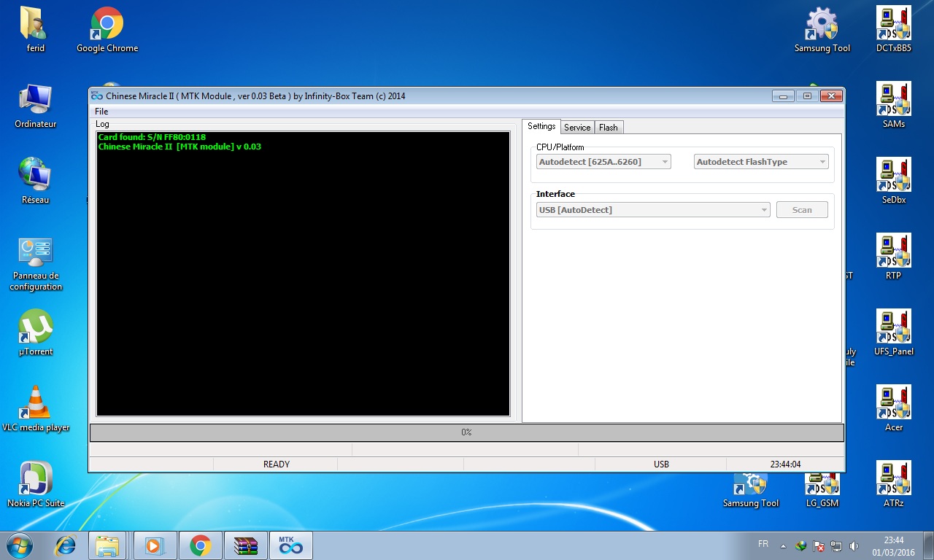Select the Ordinateur desktop icon

pos(35,106)
